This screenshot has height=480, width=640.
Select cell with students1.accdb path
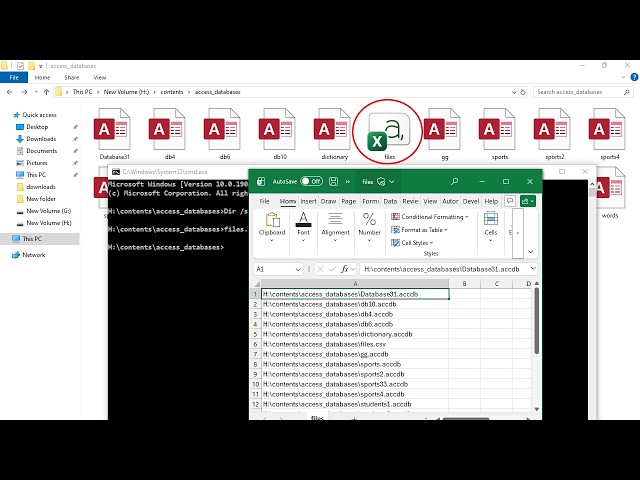pyautogui.click(x=355, y=404)
